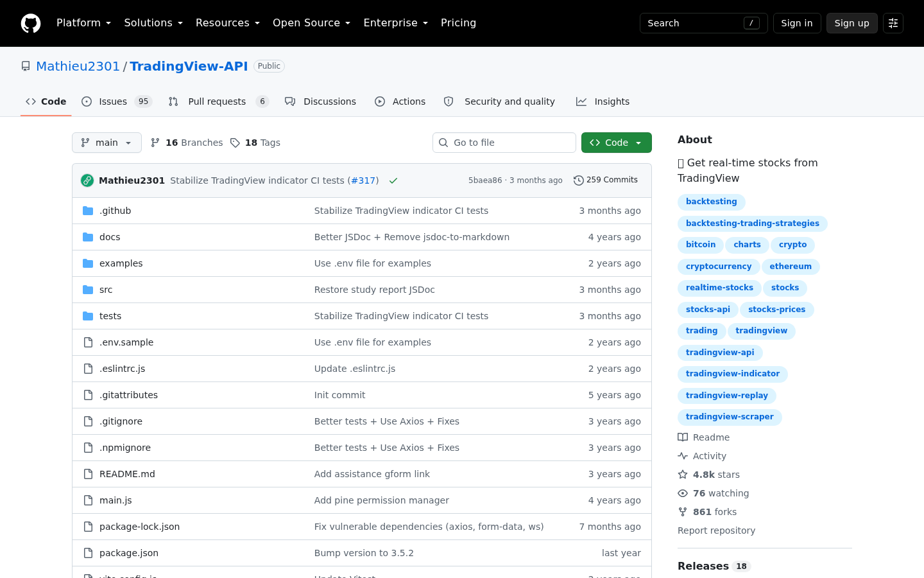The image size is (924, 578).
Task: View the 16 Branches list
Action: [187, 143]
